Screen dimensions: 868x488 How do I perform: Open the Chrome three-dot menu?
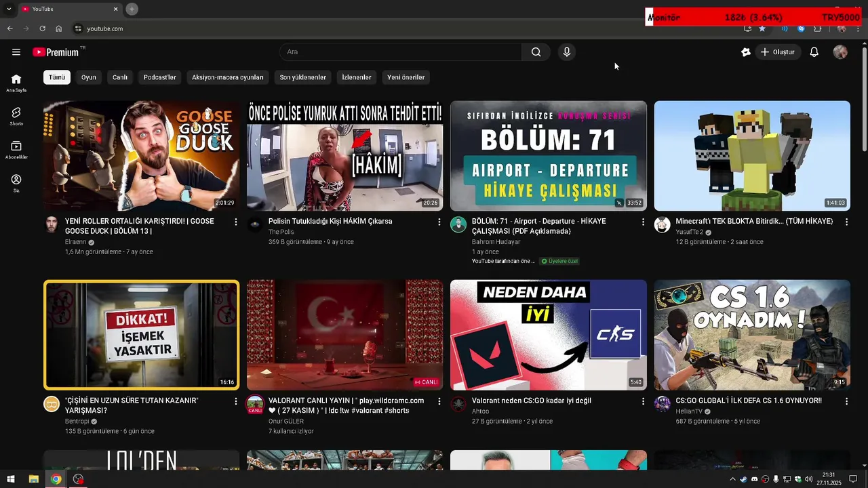point(858,28)
